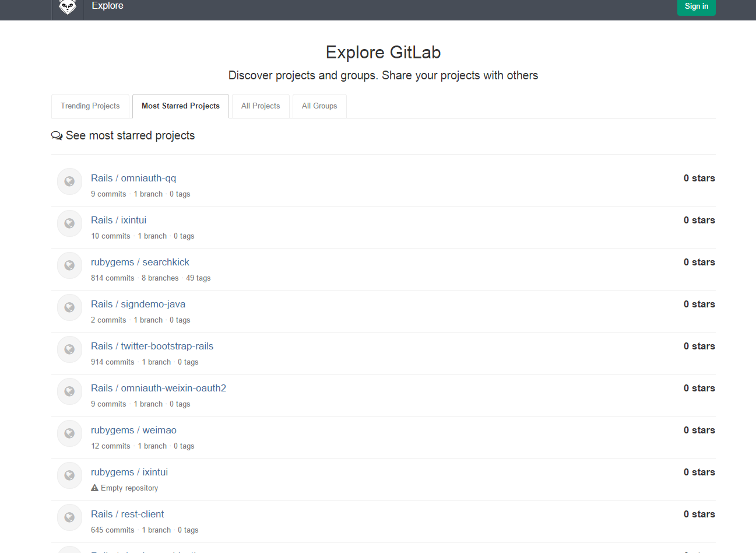The image size is (756, 553).
Task: Open the Rails / twitter-bootstrap-rails project
Action: [152, 346]
